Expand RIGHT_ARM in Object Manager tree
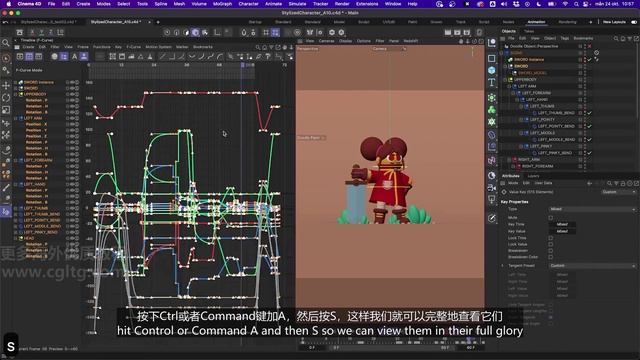 [x=509, y=160]
